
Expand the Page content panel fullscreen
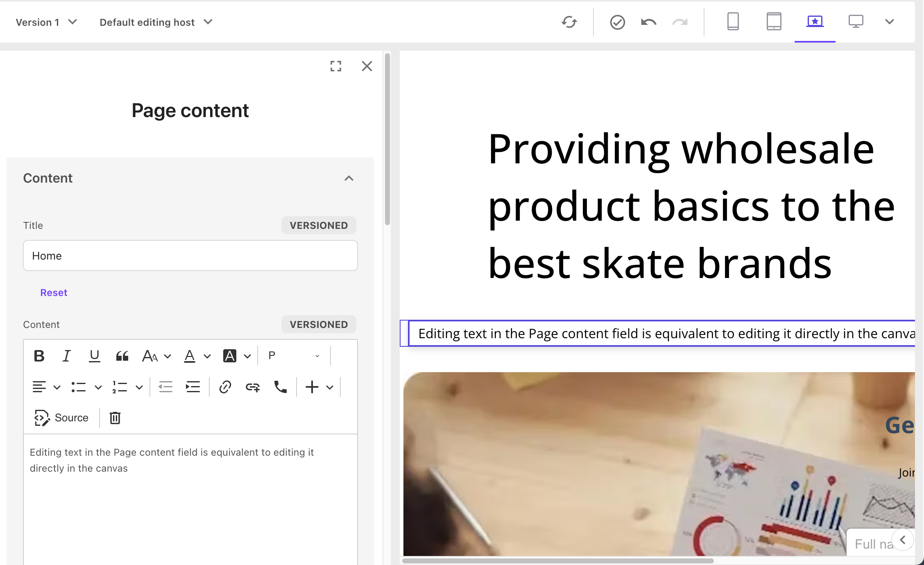pos(336,66)
